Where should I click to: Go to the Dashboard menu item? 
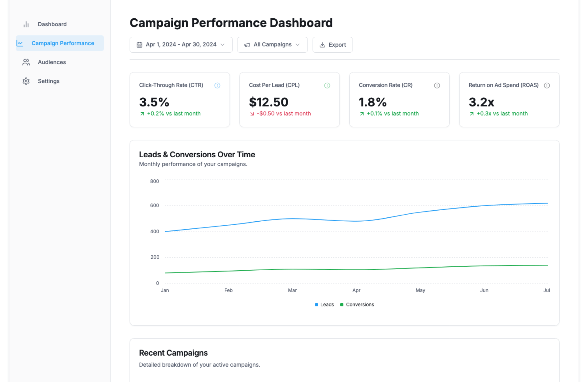coord(52,24)
